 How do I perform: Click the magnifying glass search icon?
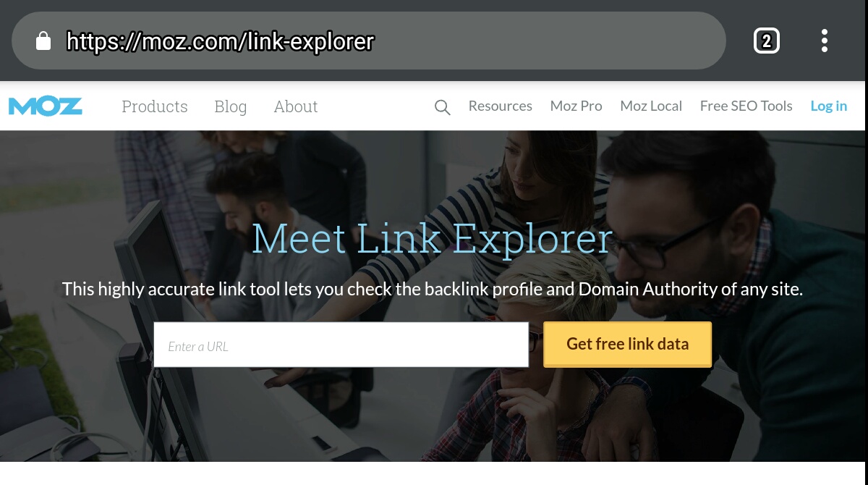(442, 107)
